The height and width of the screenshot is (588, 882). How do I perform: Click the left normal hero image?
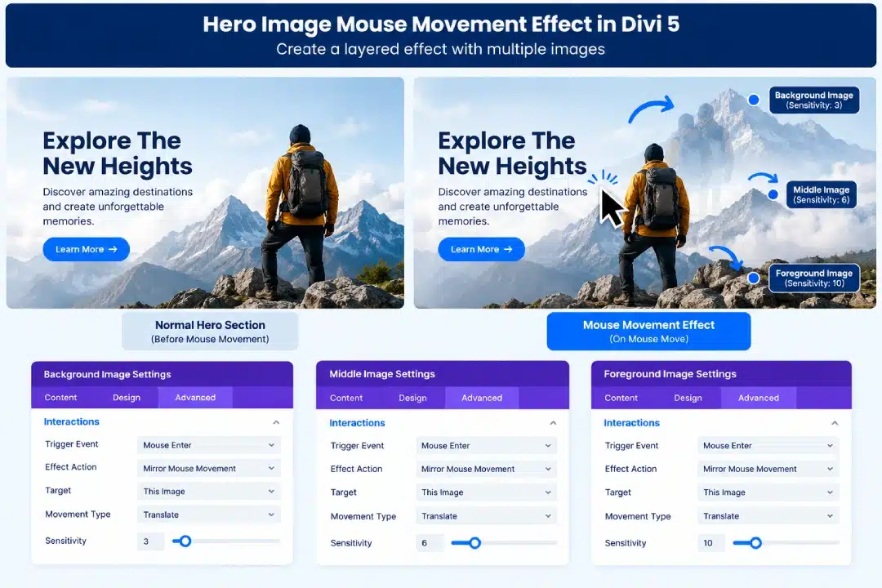pos(205,193)
